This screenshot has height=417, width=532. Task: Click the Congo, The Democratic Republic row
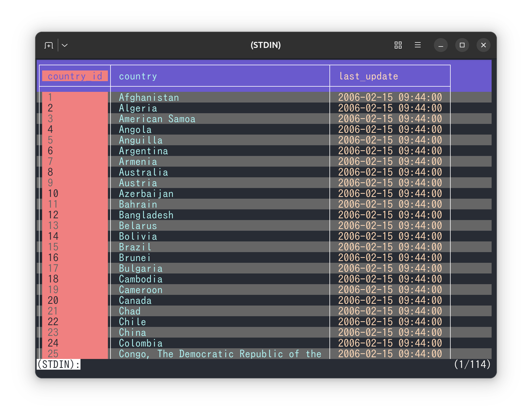pyautogui.click(x=264, y=354)
